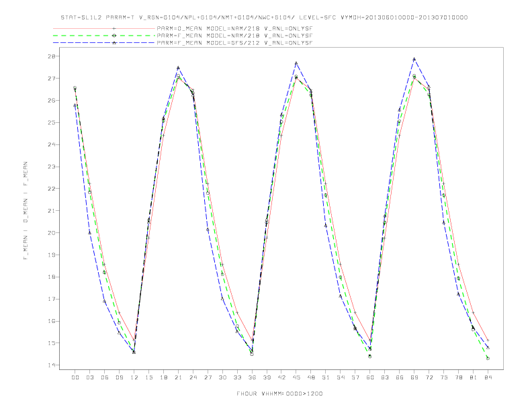Click x-axis tick label 72
This screenshot has width=532, height=411.
coord(429,377)
